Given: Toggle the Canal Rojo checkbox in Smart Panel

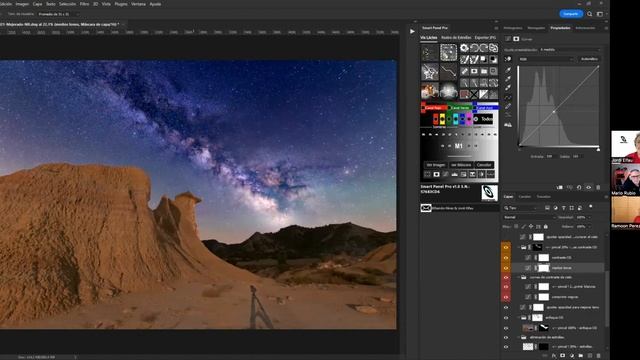Looking at the screenshot, I should coord(424,108).
